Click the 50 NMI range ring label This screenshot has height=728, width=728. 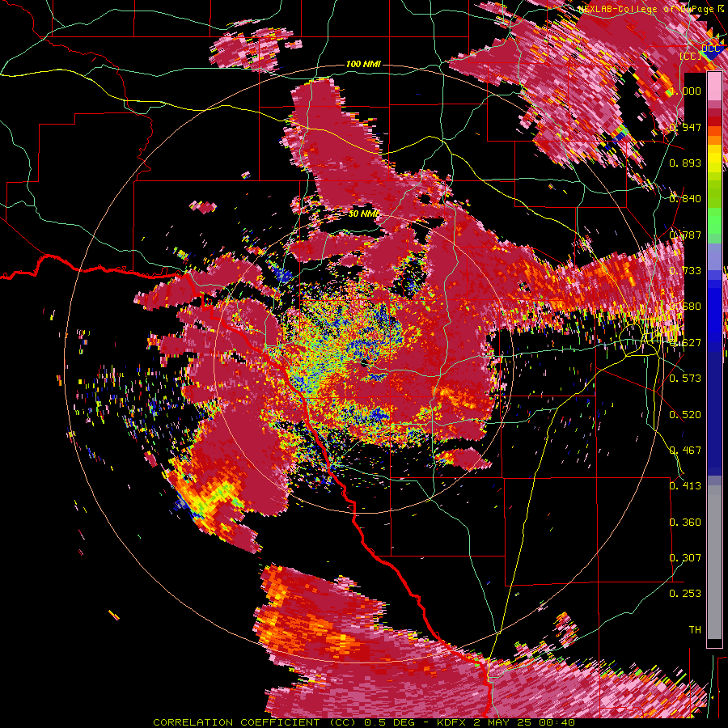363,214
